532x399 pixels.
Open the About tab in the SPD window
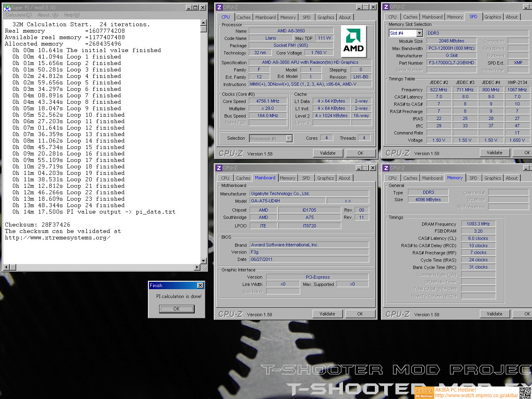click(x=512, y=17)
